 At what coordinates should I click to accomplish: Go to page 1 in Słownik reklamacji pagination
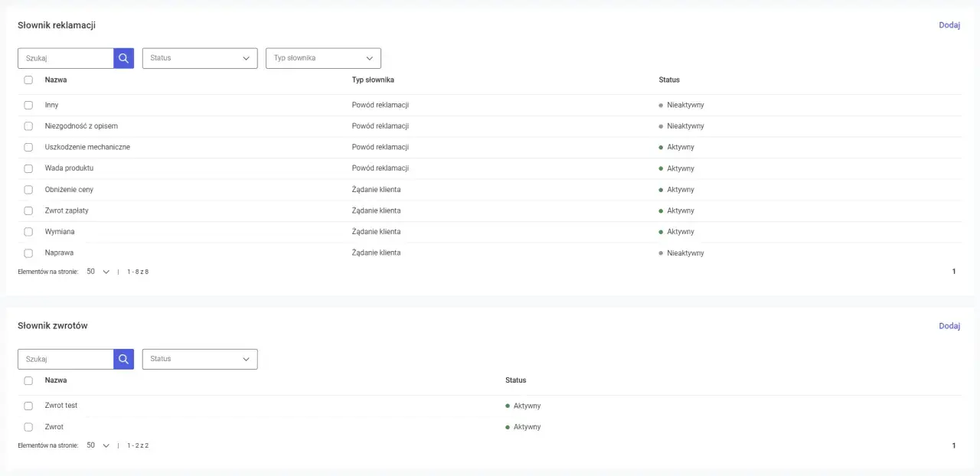954,272
